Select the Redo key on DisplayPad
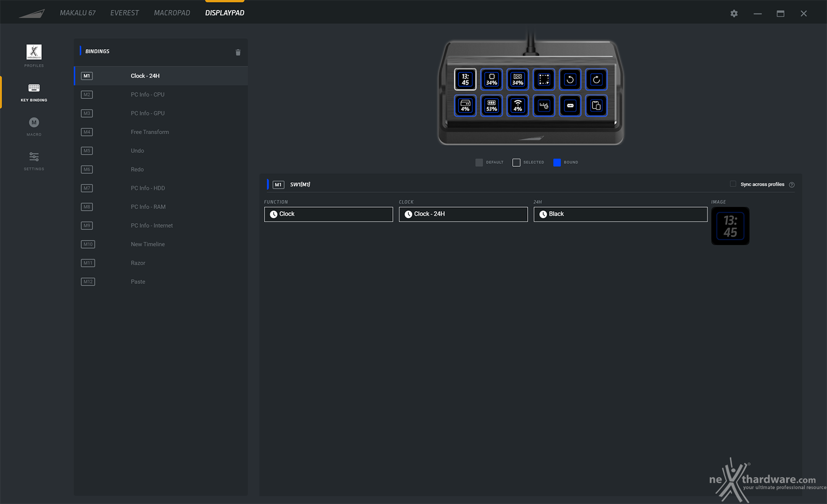827x504 pixels. [596, 80]
